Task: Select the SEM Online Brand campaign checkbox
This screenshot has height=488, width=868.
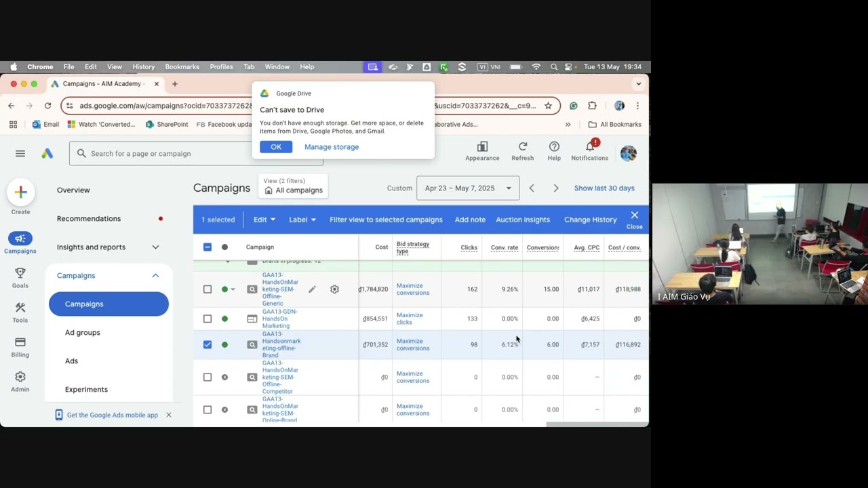Action: 208,409
